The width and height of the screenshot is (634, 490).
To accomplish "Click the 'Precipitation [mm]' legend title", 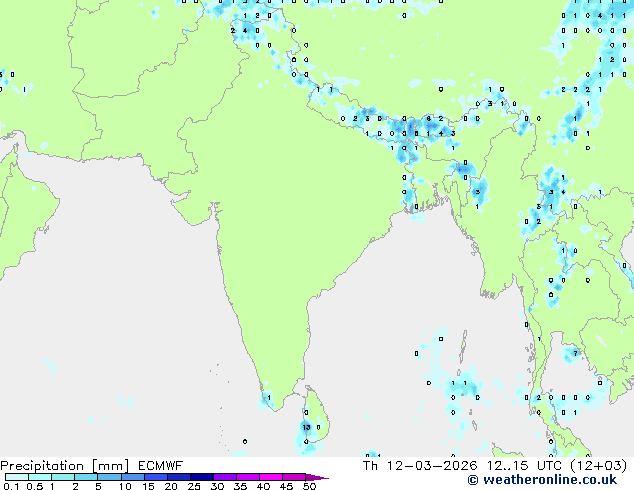I will (65, 466).
